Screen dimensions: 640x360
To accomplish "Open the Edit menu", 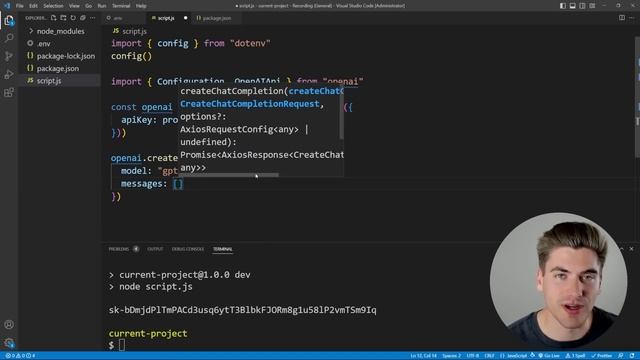I will coord(33,6).
